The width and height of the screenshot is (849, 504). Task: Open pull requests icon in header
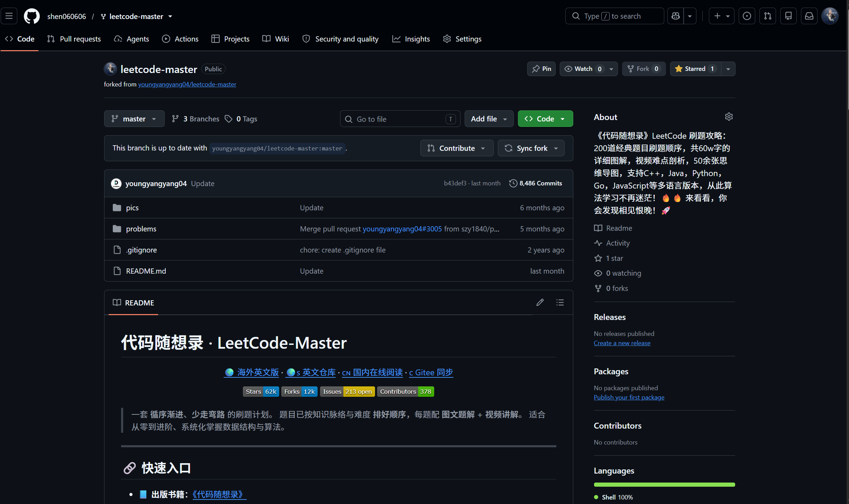click(x=767, y=16)
